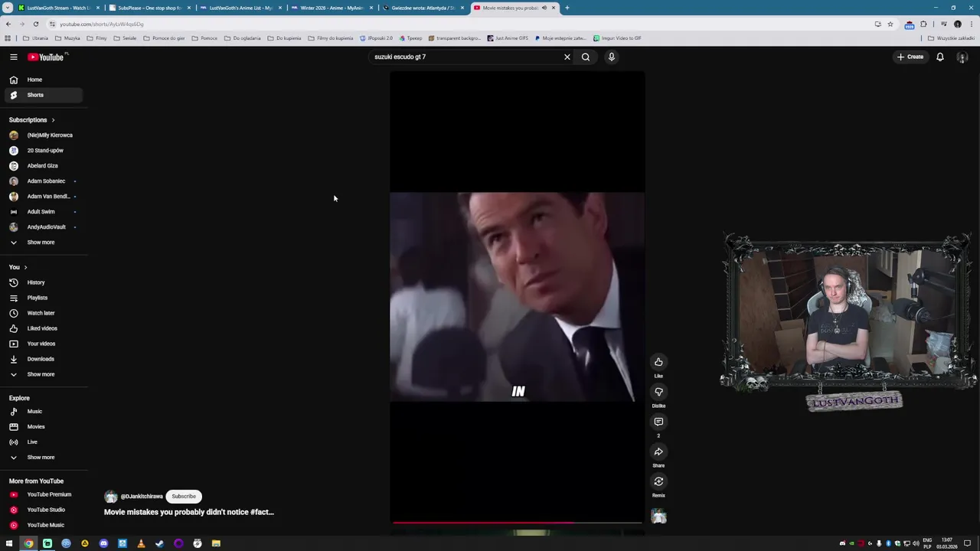Screen dimensions: 980x551
Task: Expand the You section
Action: coord(18,267)
